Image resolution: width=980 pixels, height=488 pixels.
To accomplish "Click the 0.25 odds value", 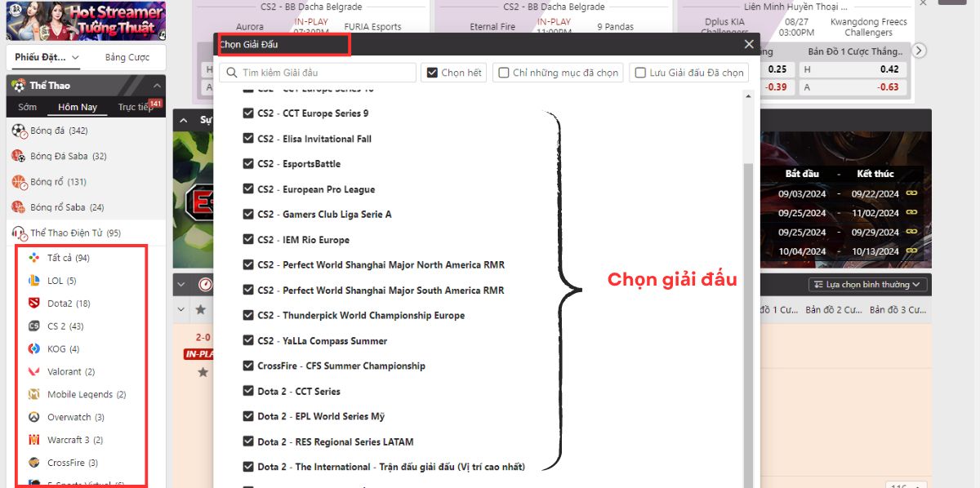I will pos(777,69).
